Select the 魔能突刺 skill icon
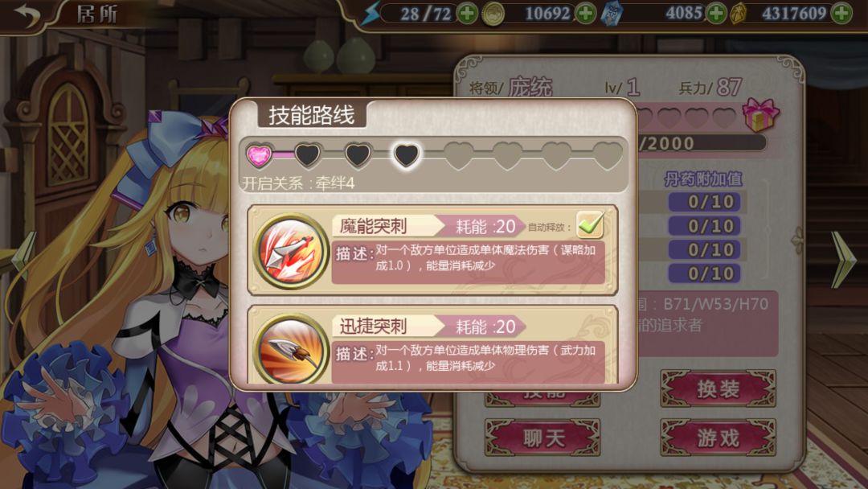Viewport: 868px width, 489px height. pyautogui.click(x=291, y=252)
